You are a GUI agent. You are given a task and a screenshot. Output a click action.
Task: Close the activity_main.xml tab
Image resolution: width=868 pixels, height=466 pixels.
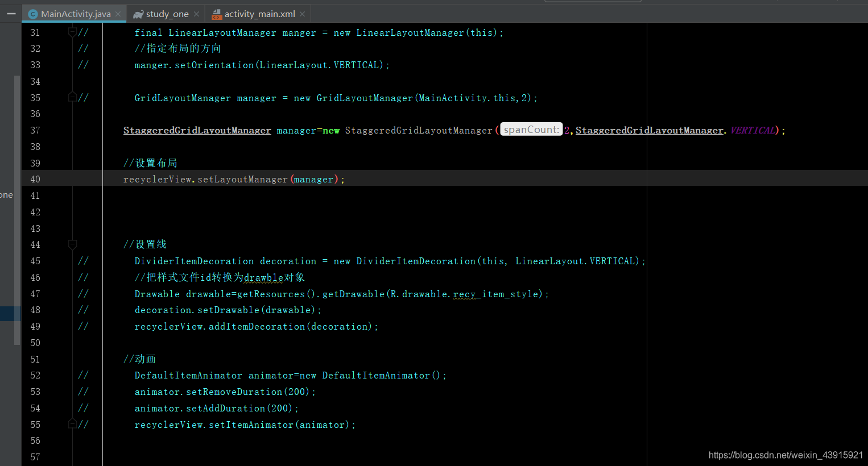(302, 14)
